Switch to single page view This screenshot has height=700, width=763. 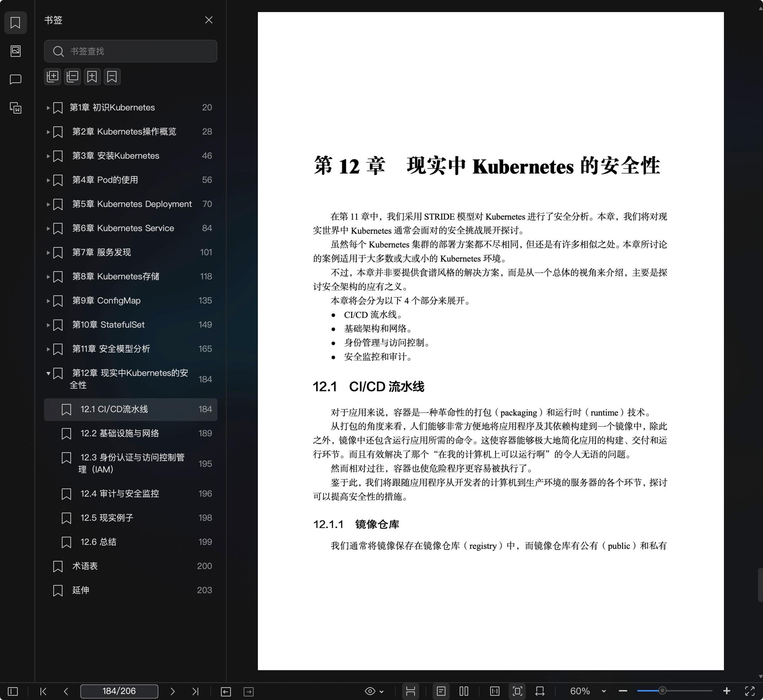(441, 691)
